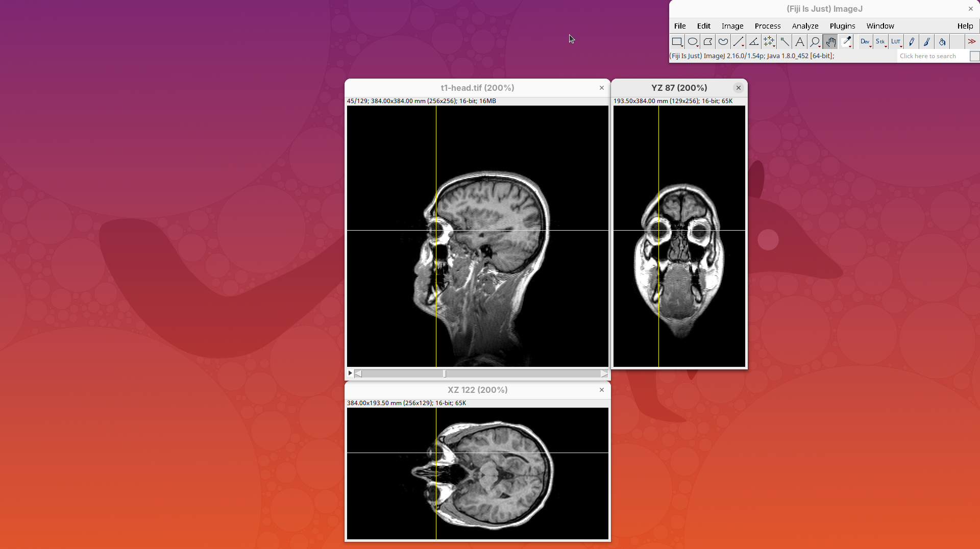The width and height of the screenshot is (980, 549).
Task: Activate the Angle measurement tool
Action: 754,42
